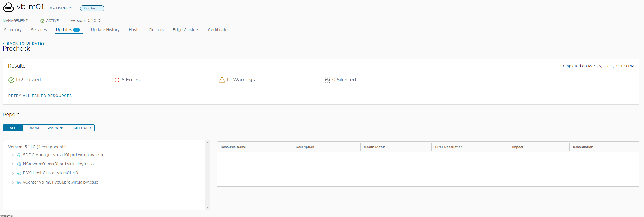
Task: Click RETRY ALL FAILED RESOURCES
Action: [x=40, y=96]
